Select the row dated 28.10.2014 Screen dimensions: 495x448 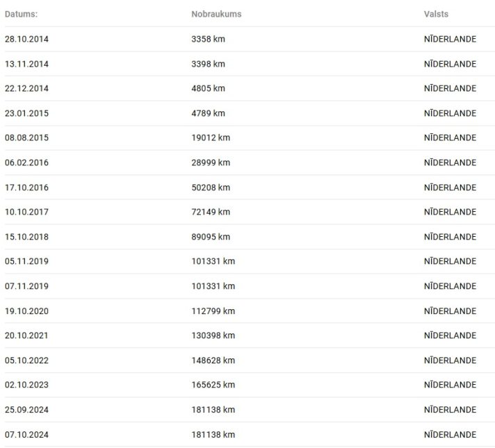[247, 39]
